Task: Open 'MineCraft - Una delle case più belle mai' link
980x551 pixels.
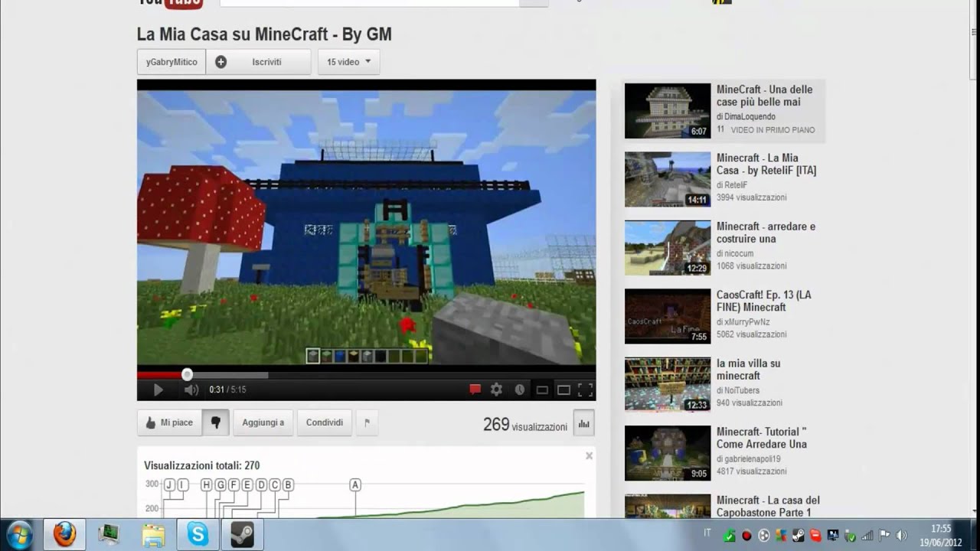Action: click(x=764, y=96)
